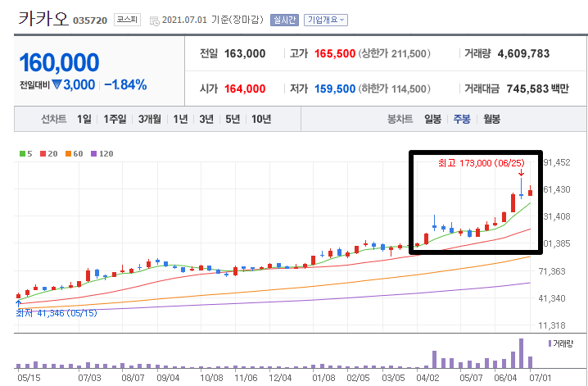Click the 거래대금 value 745,583 백만
The image size is (588, 386).
click(x=538, y=89)
